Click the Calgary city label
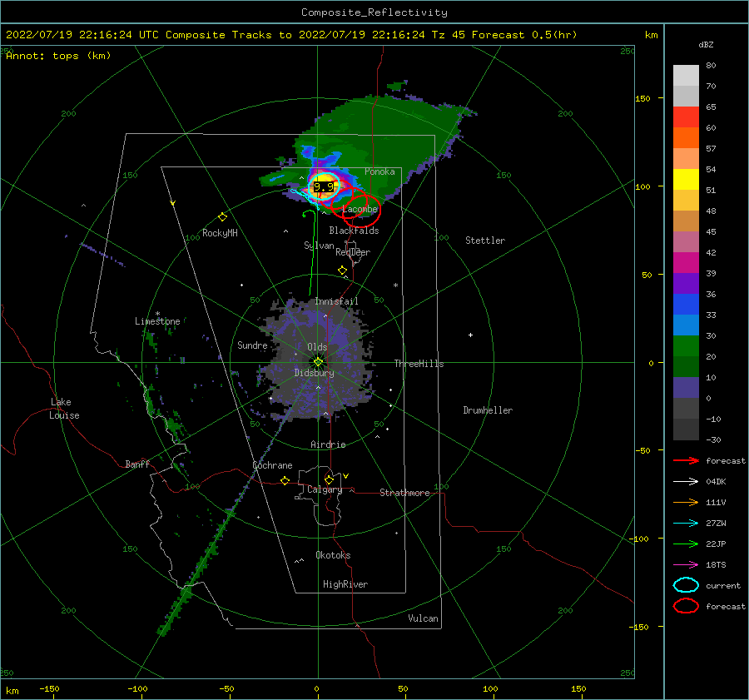This screenshot has width=749, height=700. [x=325, y=489]
